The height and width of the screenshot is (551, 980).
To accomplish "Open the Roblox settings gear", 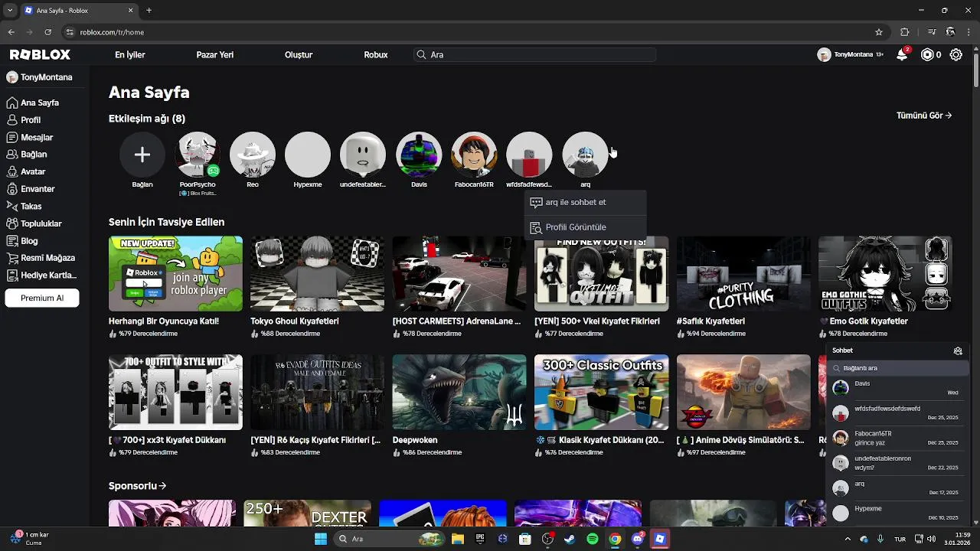I will [956, 55].
